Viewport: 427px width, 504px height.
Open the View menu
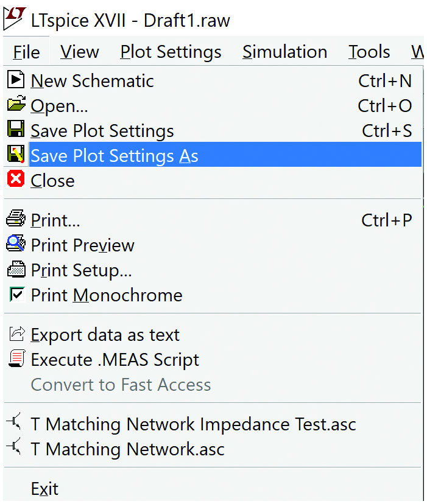(80, 52)
